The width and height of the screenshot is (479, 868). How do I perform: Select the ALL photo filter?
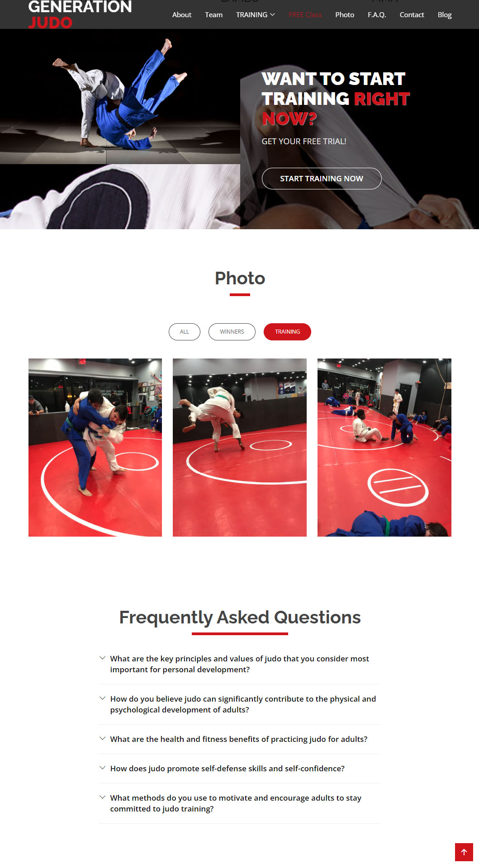185,332
